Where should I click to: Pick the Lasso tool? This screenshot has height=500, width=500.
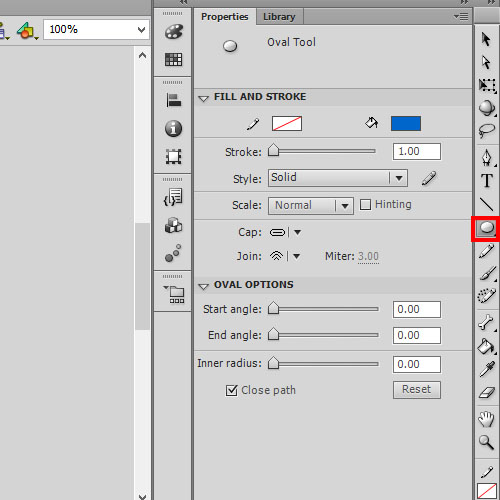pos(487,131)
